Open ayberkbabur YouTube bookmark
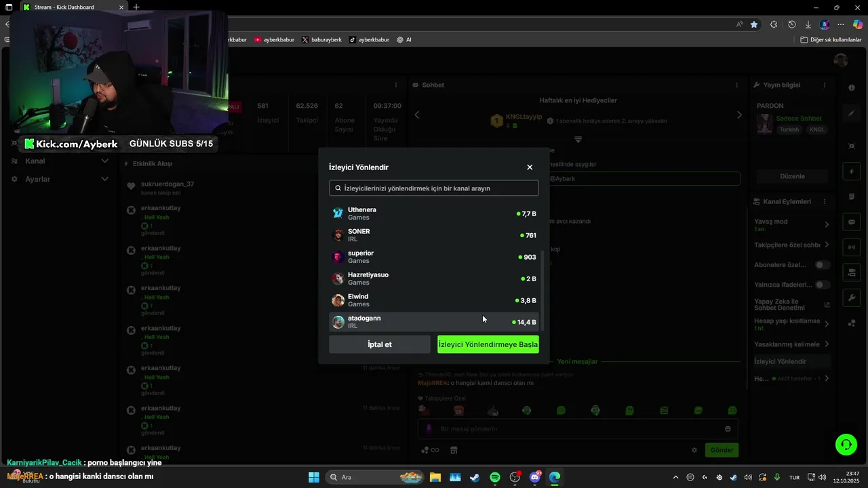The height and width of the screenshot is (488, 868). click(x=274, y=40)
